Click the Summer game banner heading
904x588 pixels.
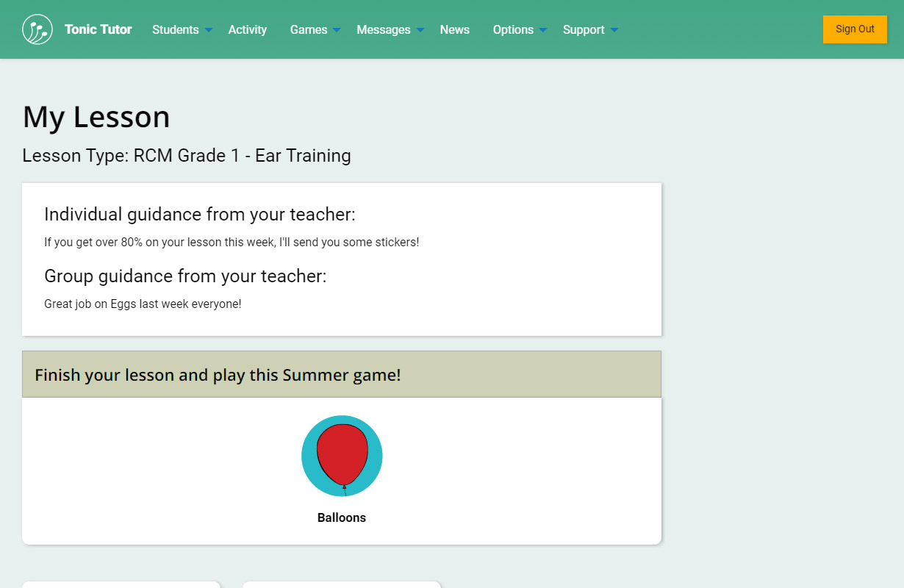[218, 375]
